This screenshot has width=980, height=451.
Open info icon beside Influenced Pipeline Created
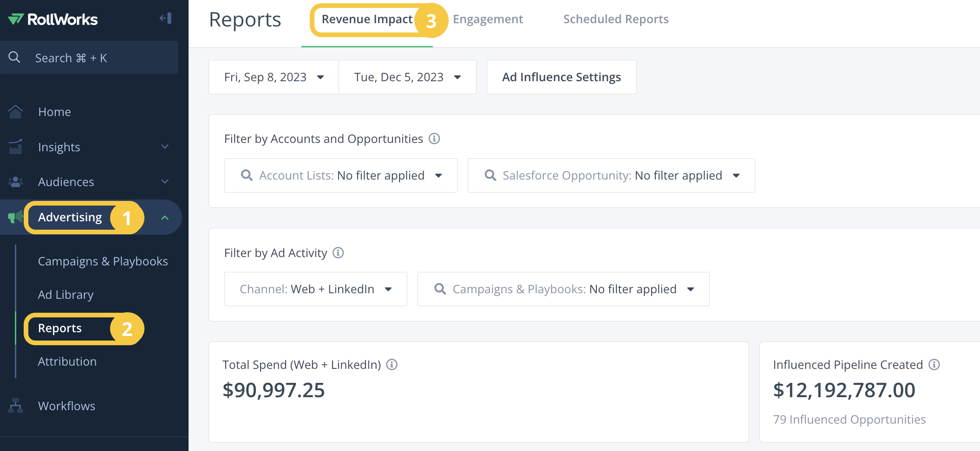934,365
